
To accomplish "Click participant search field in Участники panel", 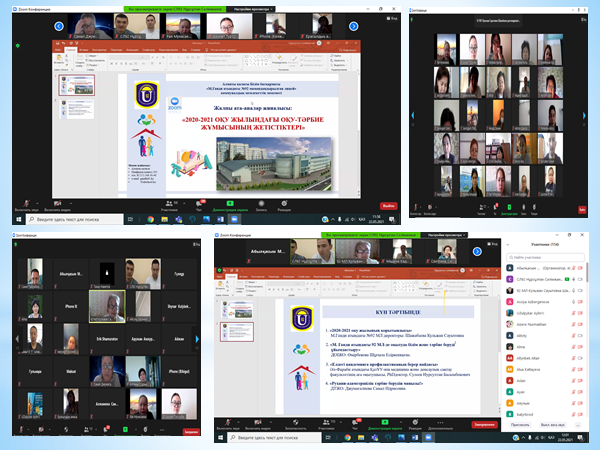I will [x=550, y=256].
